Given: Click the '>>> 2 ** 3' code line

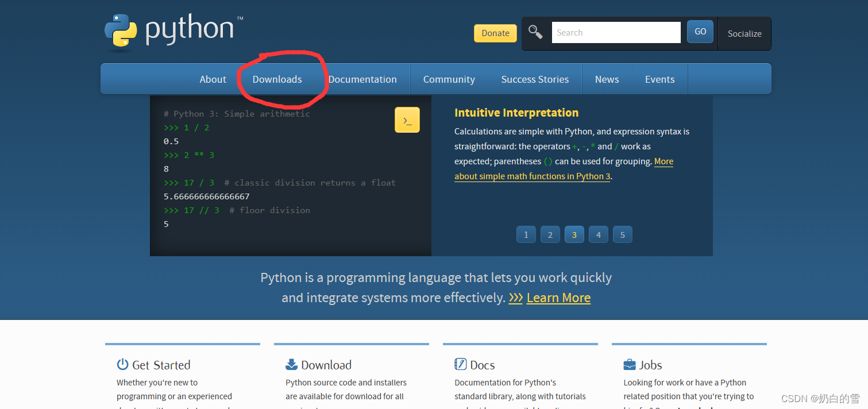Looking at the screenshot, I should point(190,155).
